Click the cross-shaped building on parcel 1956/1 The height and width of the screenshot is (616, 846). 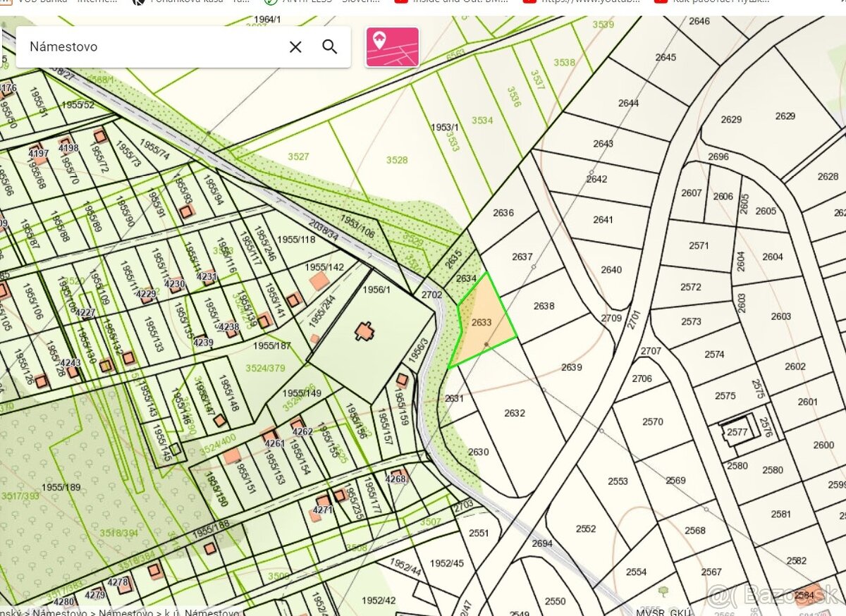click(x=364, y=331)
